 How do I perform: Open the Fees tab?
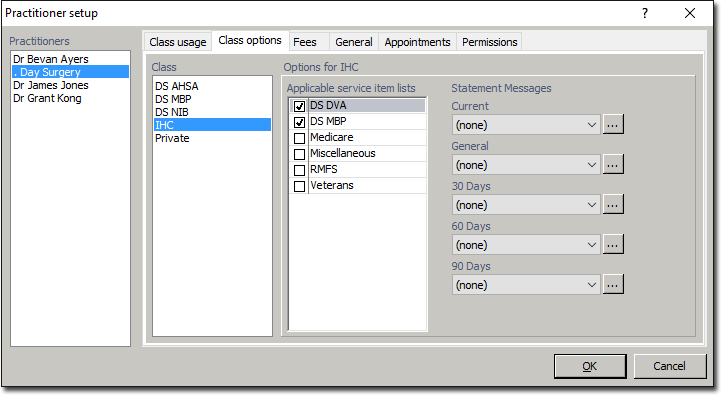point(305,42)
